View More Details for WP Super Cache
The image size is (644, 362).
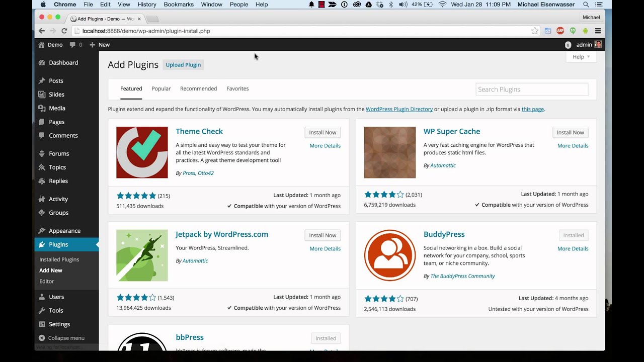click(573, 146)
